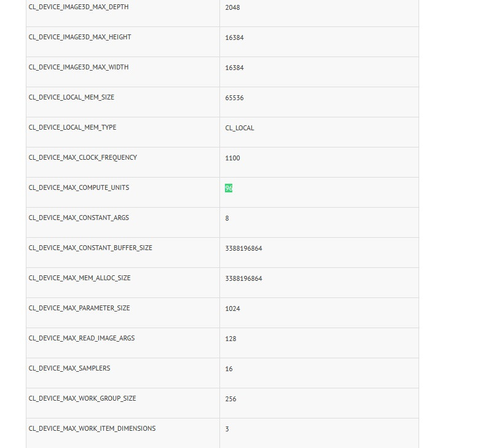The image size is (480, 448).
Task: Select the CL_DEVICE_MAX_PARAMETER_SIZE label
Action: [x=79, y=308]
